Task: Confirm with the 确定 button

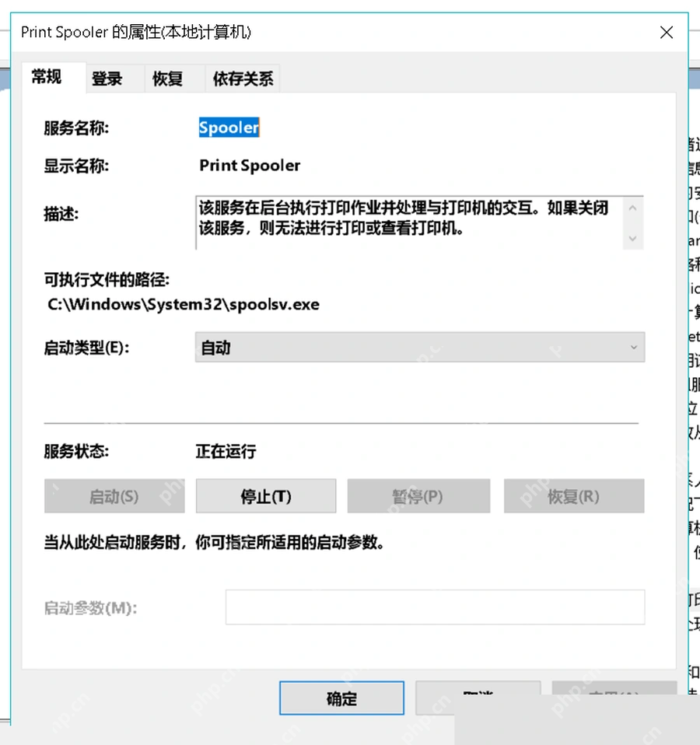Action: coord(341,698)
